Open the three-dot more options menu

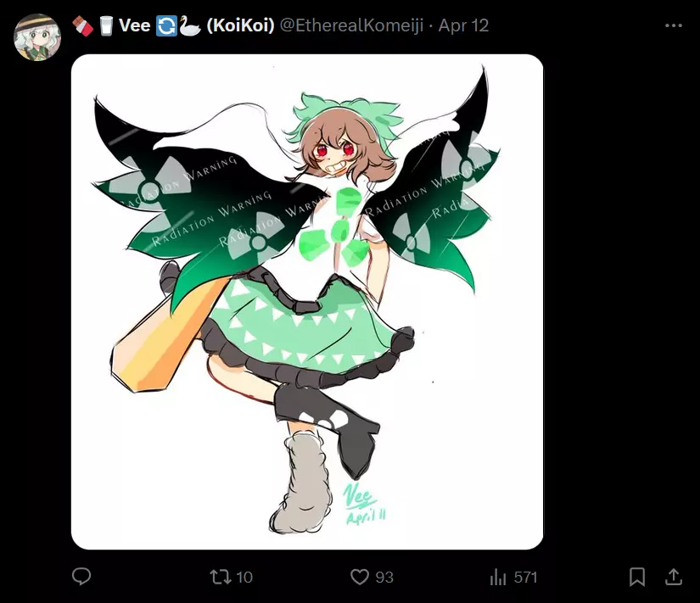673,25
